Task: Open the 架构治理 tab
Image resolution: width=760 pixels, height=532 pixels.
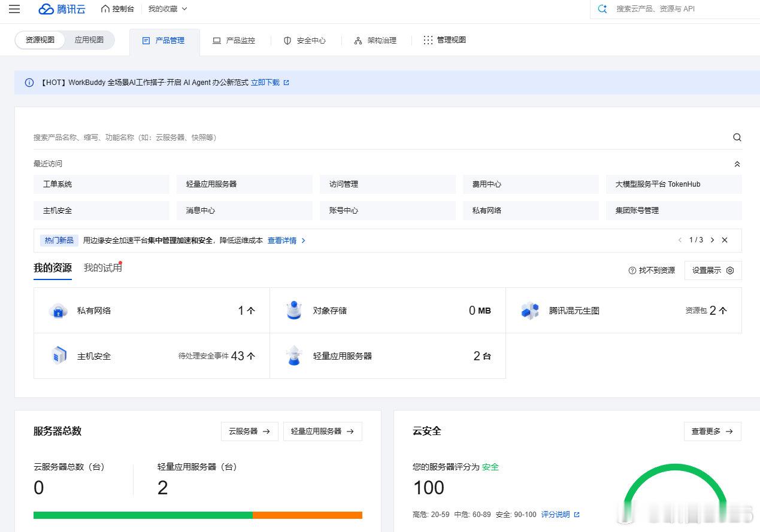Action: tap(376, 41)
